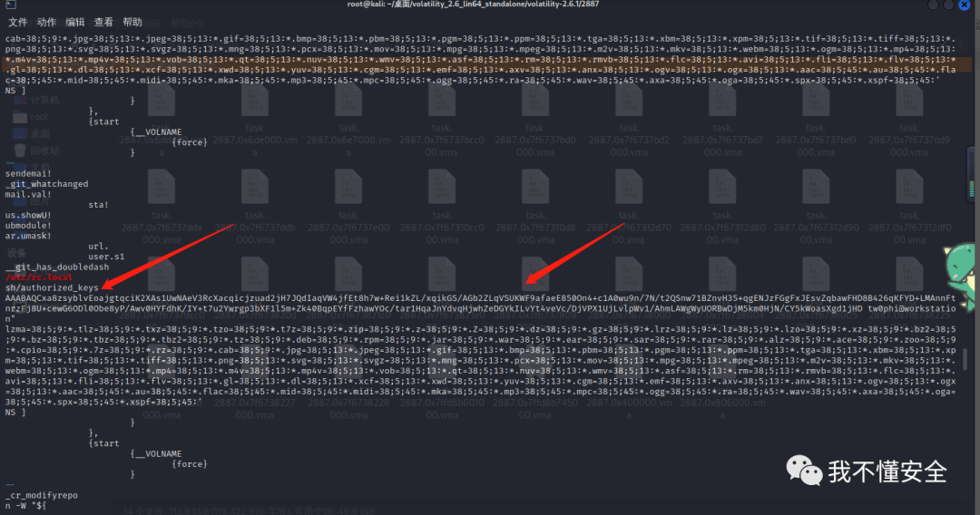Click the sendemai! terminal text

click(x=28, y=173)
